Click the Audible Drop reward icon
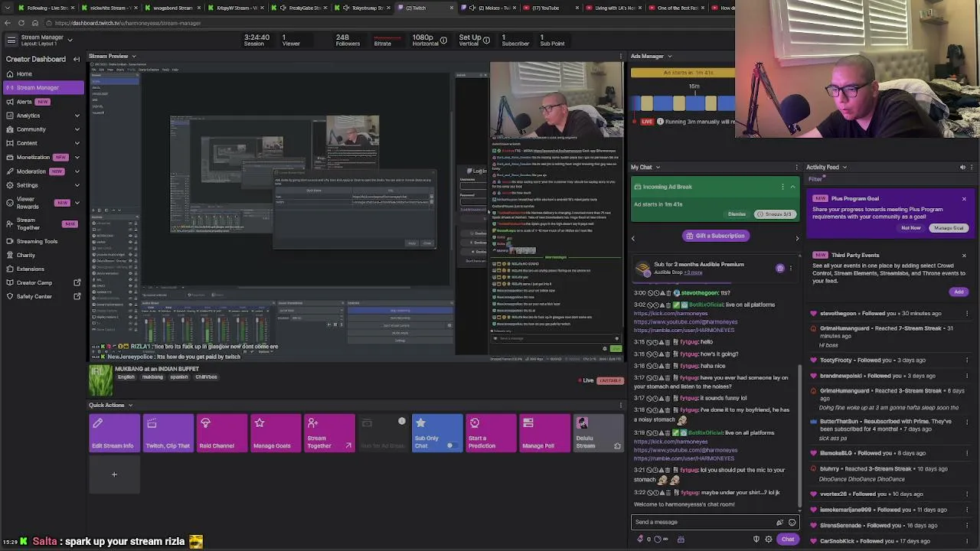The image size is (980, 551). pos(779,269)
